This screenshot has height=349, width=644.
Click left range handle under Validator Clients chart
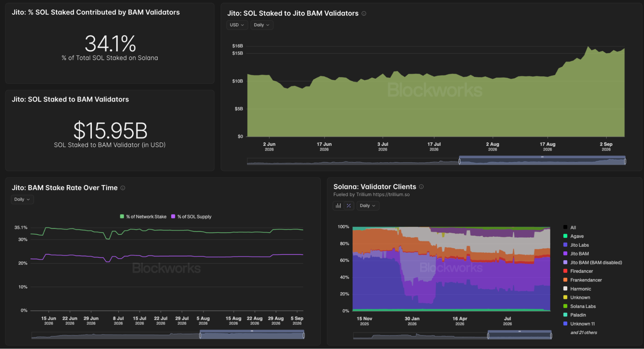point(488,336)
